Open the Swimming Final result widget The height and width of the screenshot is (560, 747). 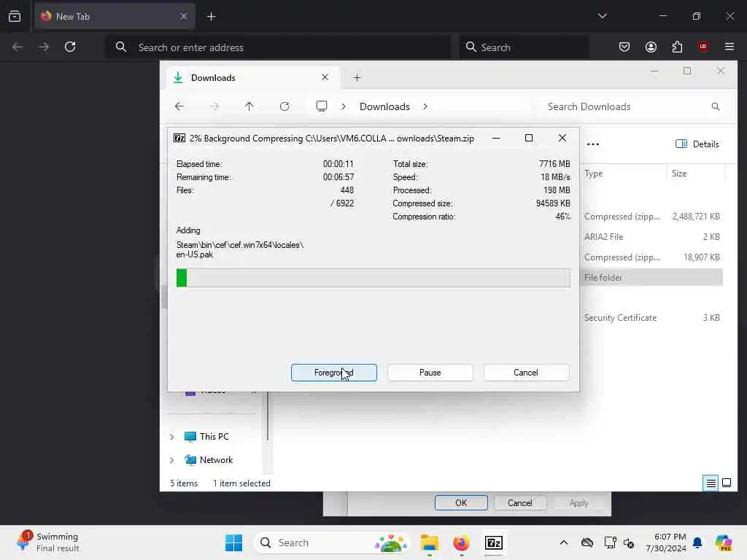[x=49, y=542]
